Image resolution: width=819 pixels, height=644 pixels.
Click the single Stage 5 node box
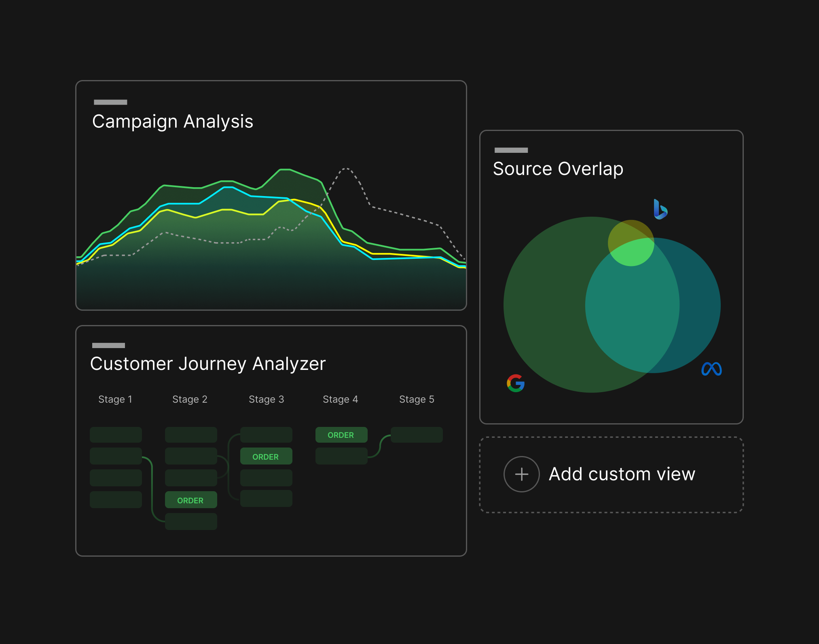click(x=417, y=435)
